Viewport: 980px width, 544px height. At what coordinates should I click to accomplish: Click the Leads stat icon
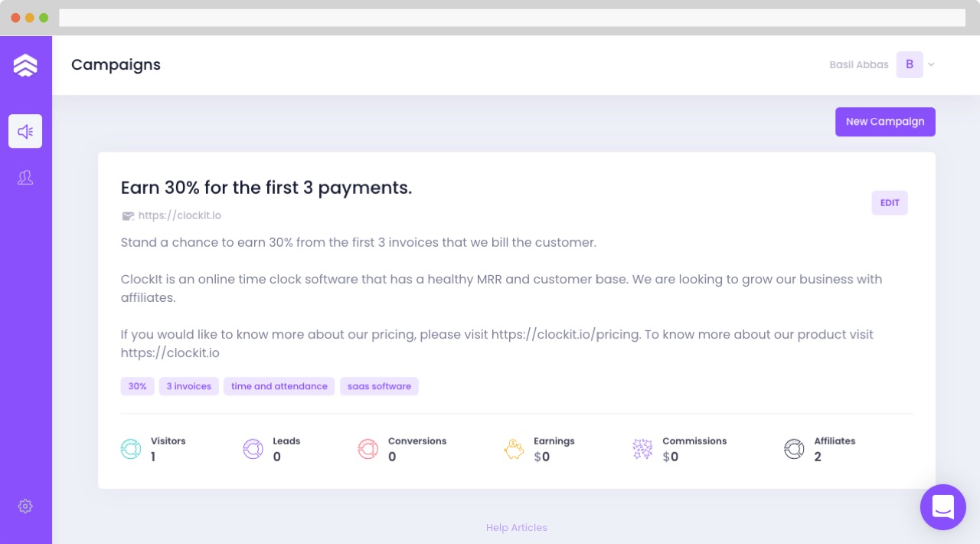click(x=253, y=449)
